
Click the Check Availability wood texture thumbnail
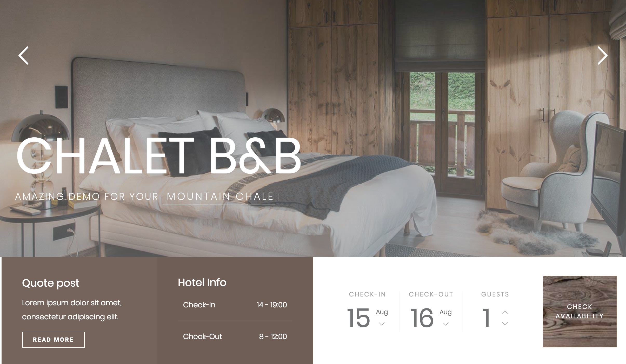click(x=580, y=311)
